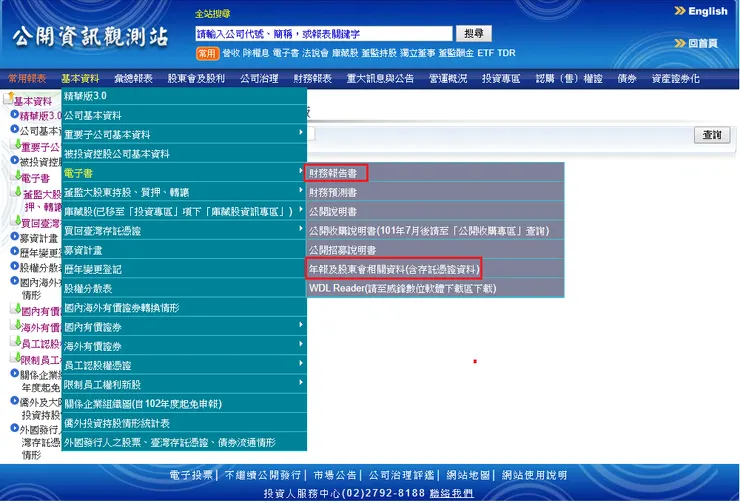Viewport: 740px width, 503px height.
Task: Select 關係企業組織圖 menu item
Action: (184, 404)
